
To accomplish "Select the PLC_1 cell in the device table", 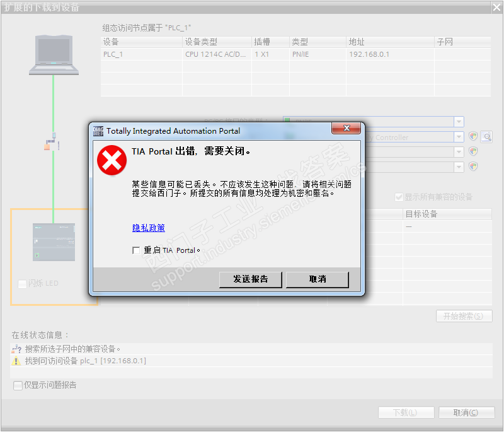I will [x=141, y=54].
